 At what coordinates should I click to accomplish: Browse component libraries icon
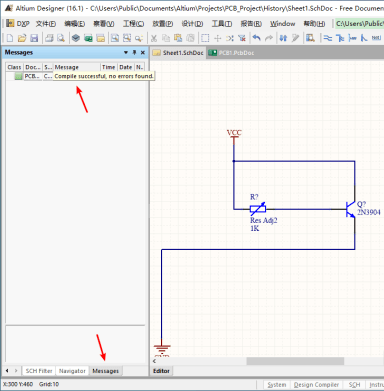click(310, 38)
